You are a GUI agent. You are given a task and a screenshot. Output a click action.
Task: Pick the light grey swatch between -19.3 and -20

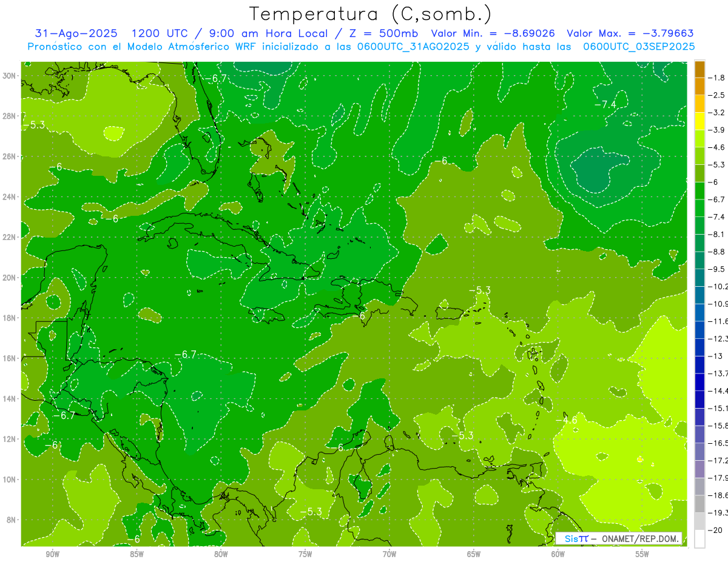pos(699,521)
